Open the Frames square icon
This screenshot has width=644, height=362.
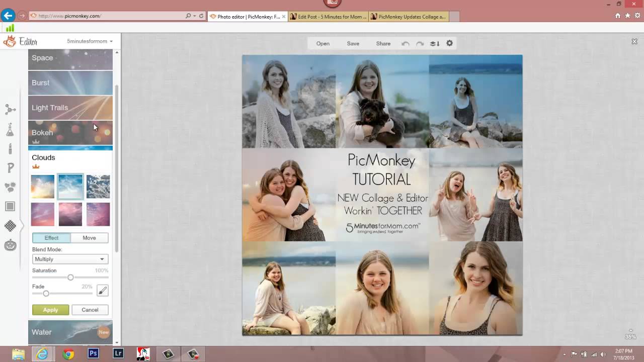click(x=10, y=207)
